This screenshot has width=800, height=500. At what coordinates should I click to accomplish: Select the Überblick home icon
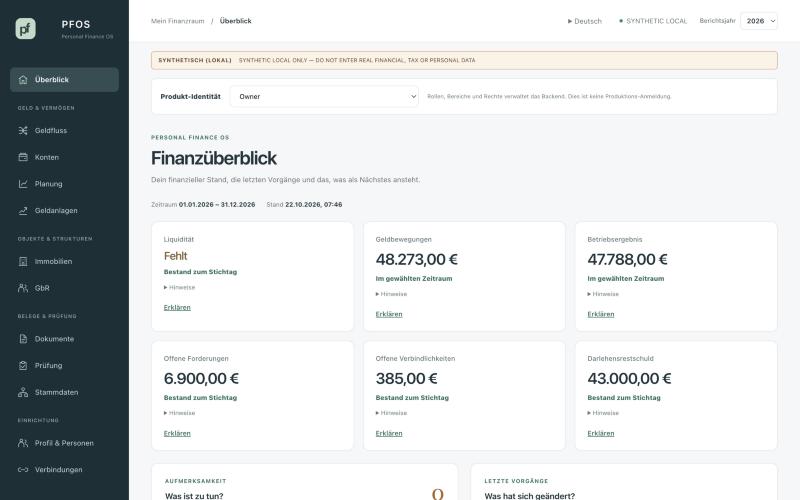tap(23, 80)
